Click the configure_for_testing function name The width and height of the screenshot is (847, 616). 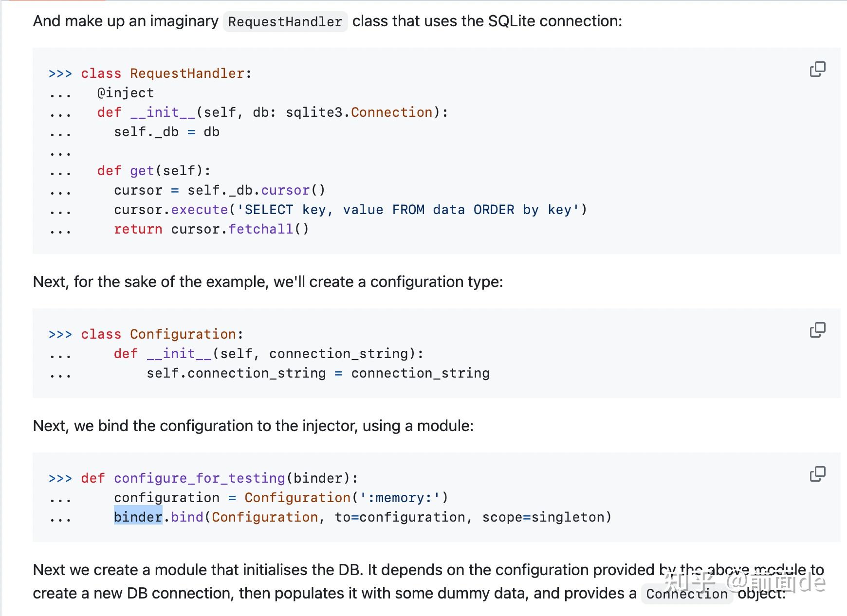click(x=199, y=478)
